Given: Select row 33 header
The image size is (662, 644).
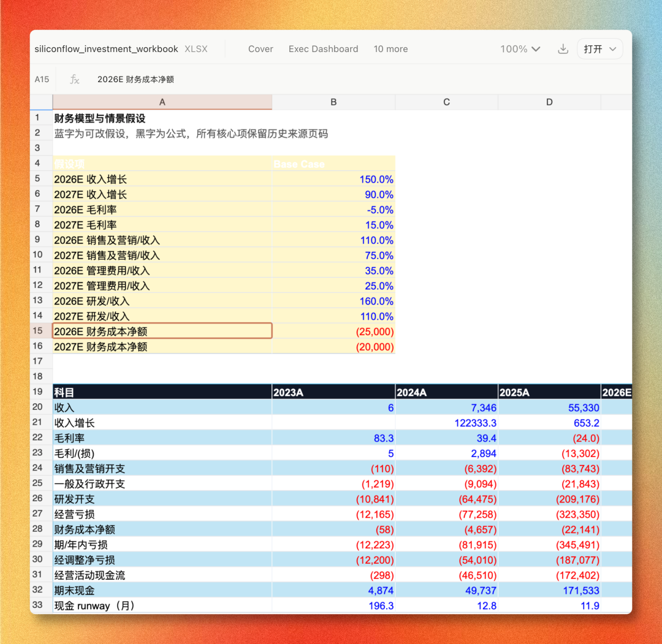Looking at the screenshot, I should [41, 605].
